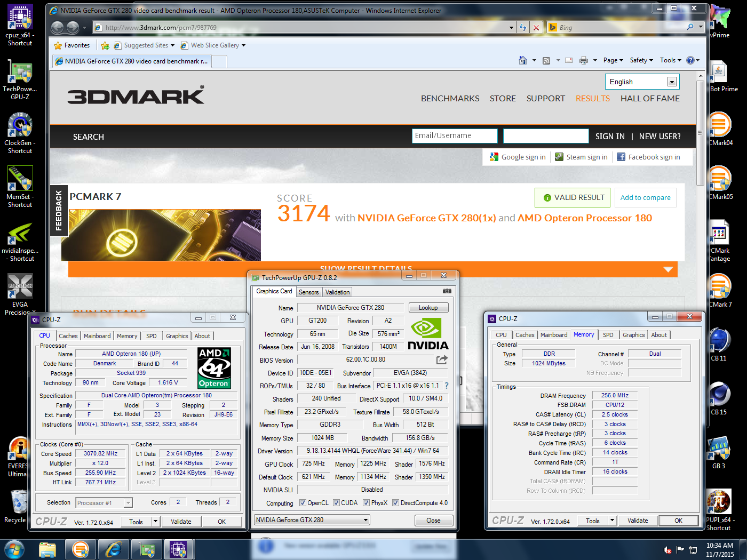Toggle the DirectCompute 4.0 checkbox
747x560 pixels.
pos(395,503)
